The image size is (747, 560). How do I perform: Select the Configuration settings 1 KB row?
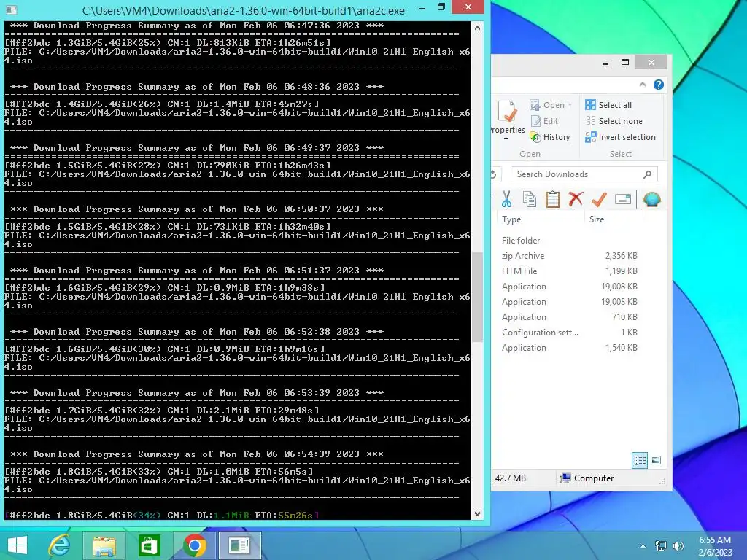[x=569, y=332]
